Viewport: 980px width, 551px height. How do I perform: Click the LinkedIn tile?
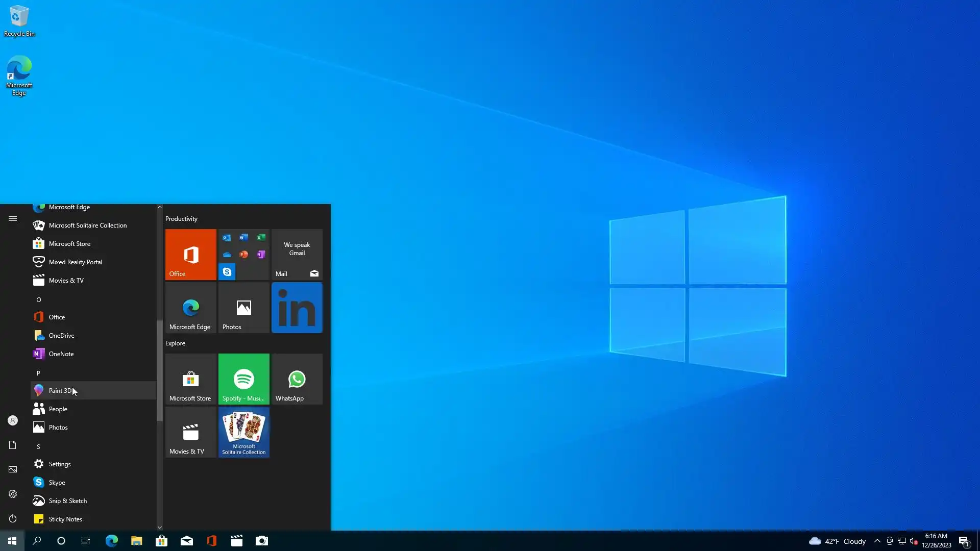pyautogui.click(x=297, y=308)
